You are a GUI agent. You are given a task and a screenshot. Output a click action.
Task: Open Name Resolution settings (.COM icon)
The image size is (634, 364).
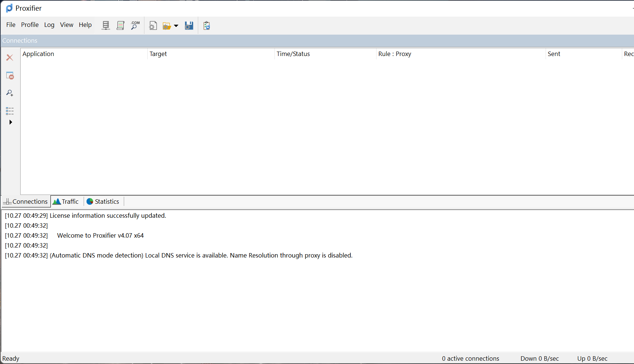click(x=135, y=25)
